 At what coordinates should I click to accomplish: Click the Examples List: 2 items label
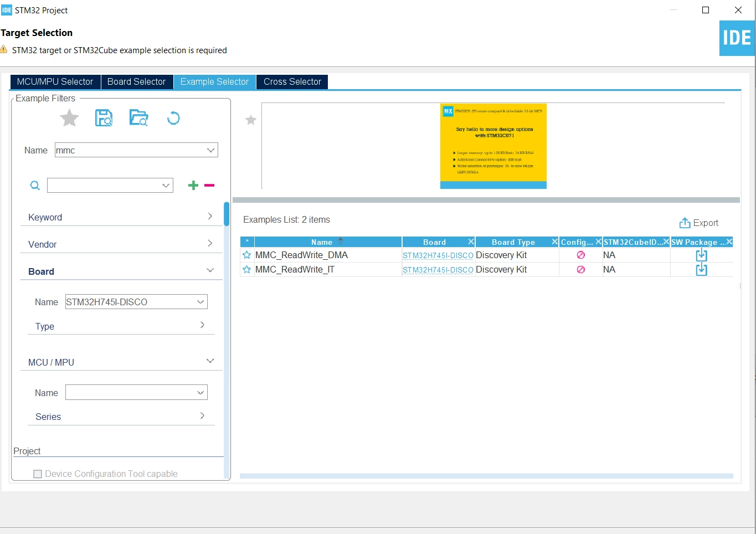click(x=286, y=220)
